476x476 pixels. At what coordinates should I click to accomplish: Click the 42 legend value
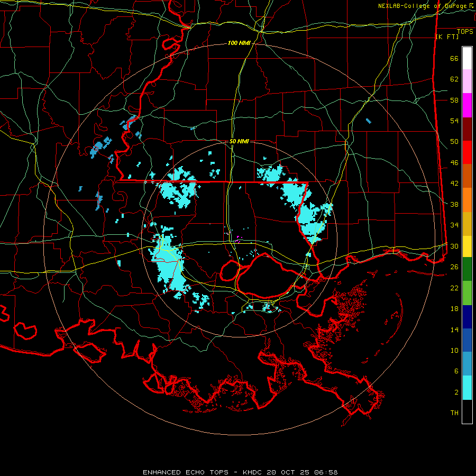(x=454, y=184)
